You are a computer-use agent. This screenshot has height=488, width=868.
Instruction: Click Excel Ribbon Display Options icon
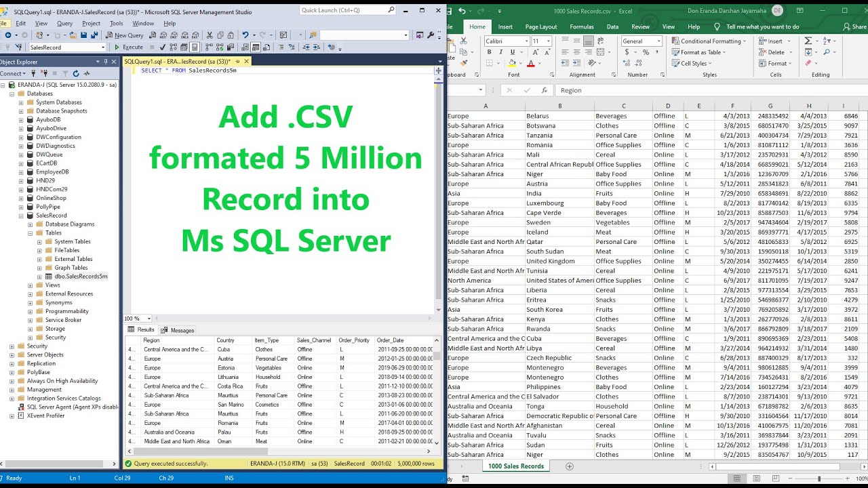click(x=800, y=10)
